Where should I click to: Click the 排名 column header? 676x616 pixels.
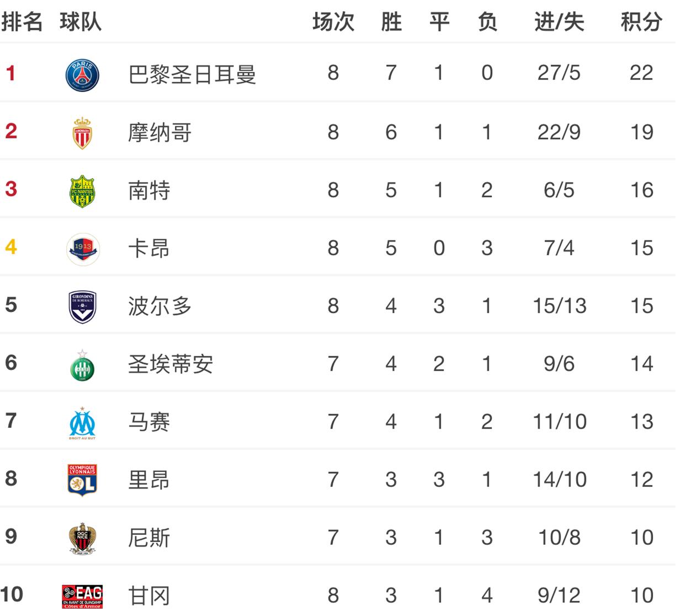point(22,22)
